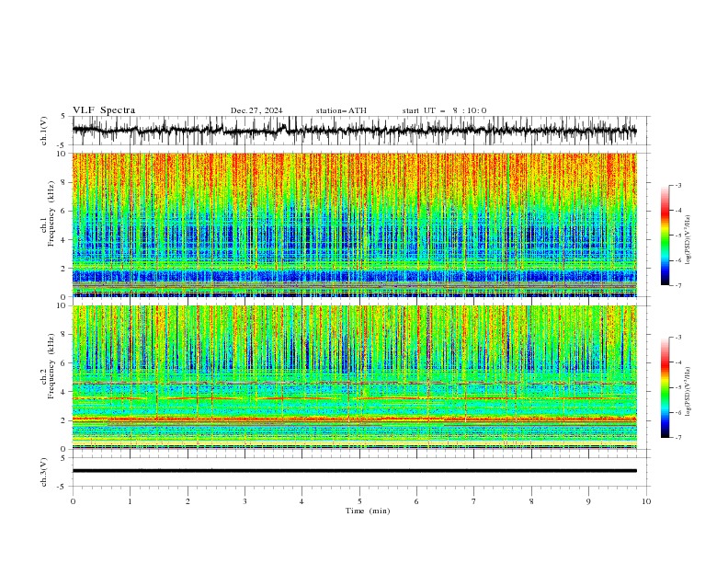Image resolution: width=728 pixels, height=563 pixels.
Task: Click the "station=ATH" label
Action: (x=341, y=110)
